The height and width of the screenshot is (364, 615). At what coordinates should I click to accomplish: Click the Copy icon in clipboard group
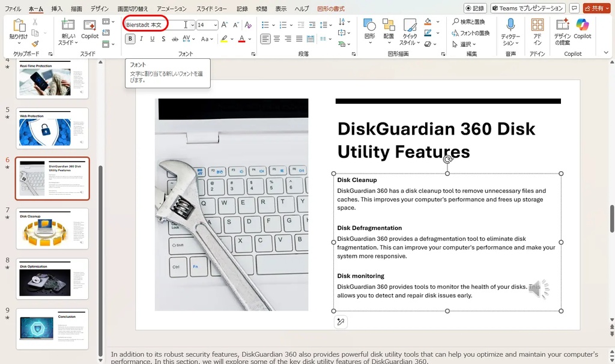(x=35, y=33)
